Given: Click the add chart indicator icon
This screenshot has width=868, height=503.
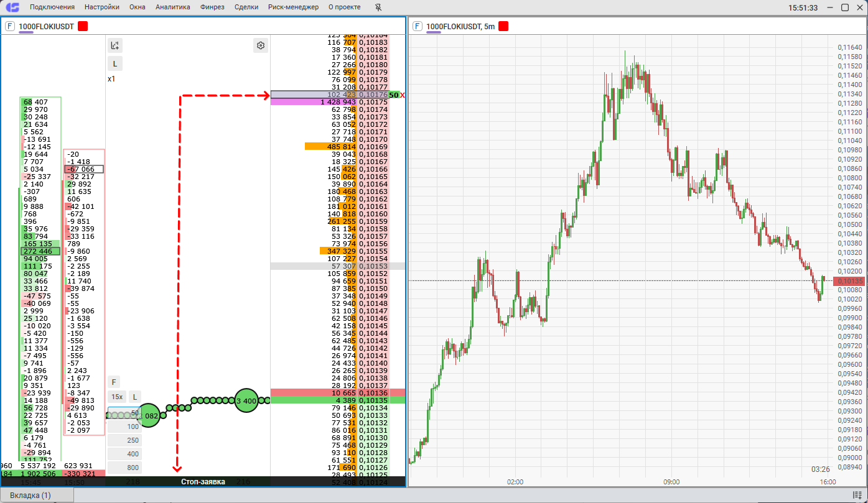Looking at the screenshot, I should tap(114, 45).
